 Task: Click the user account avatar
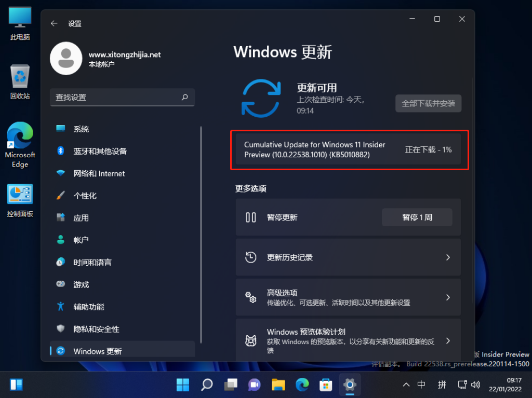click(x=66, y=58)
